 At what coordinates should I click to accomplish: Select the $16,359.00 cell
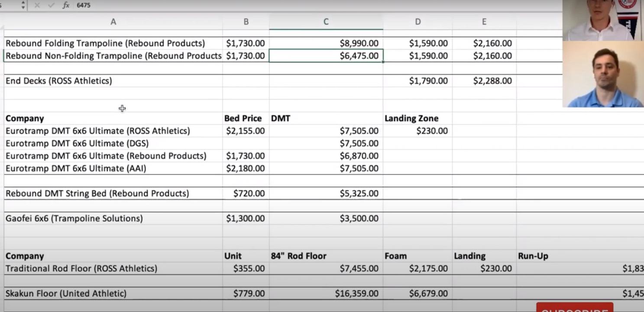click(326, 293)
